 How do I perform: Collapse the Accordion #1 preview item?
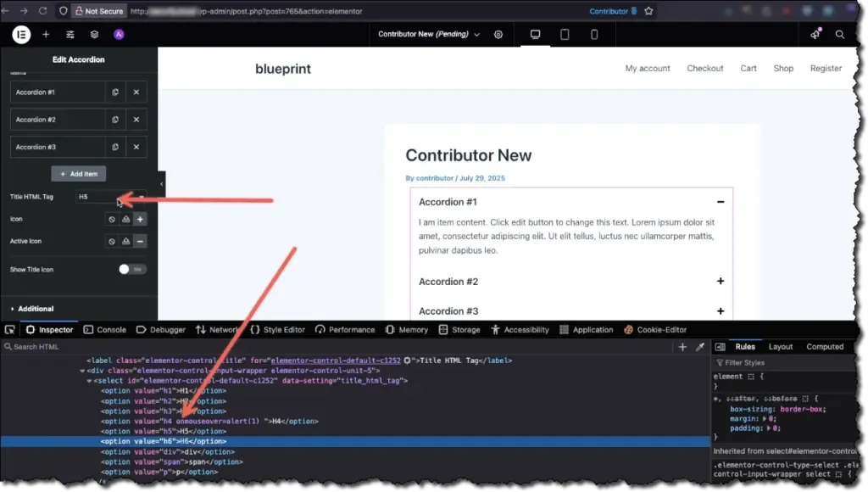coord(721,202)
